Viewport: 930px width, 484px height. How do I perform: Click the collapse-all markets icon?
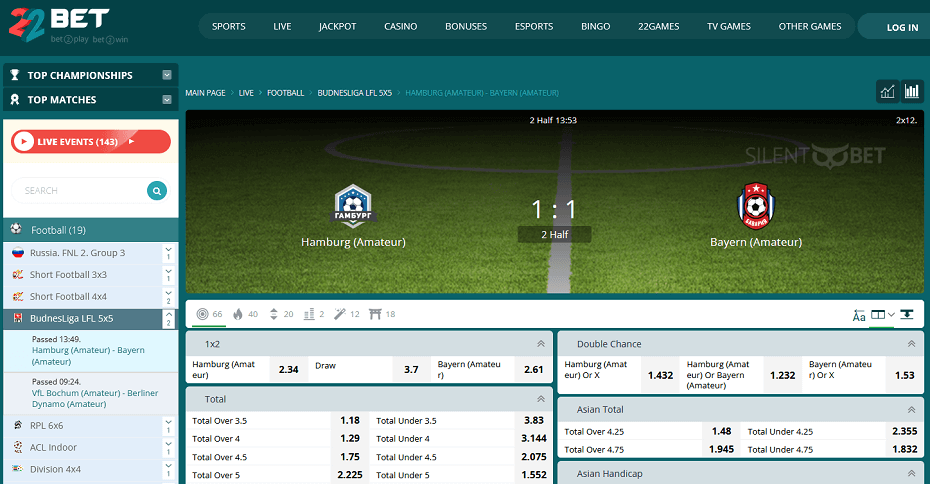[x=906, y=314]
